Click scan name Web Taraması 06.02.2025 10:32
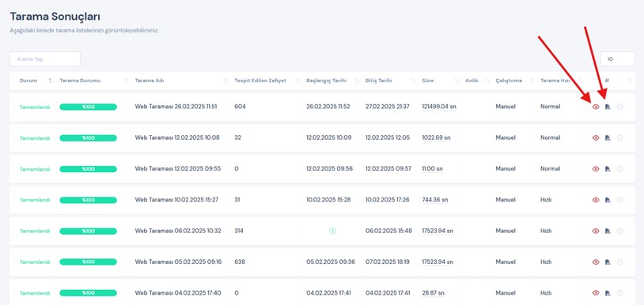Viewport: 644px width, 305px height. (x=178, y=232)
